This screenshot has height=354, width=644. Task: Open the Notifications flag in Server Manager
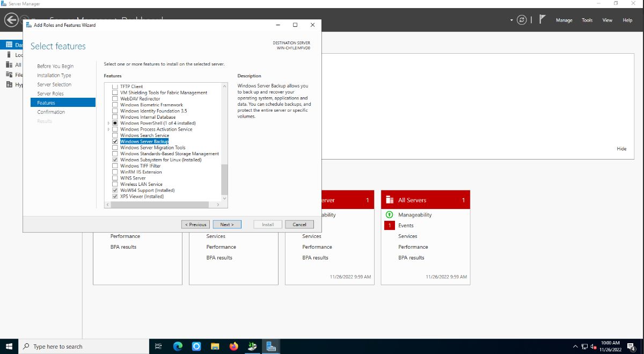[x=543, y=19]
